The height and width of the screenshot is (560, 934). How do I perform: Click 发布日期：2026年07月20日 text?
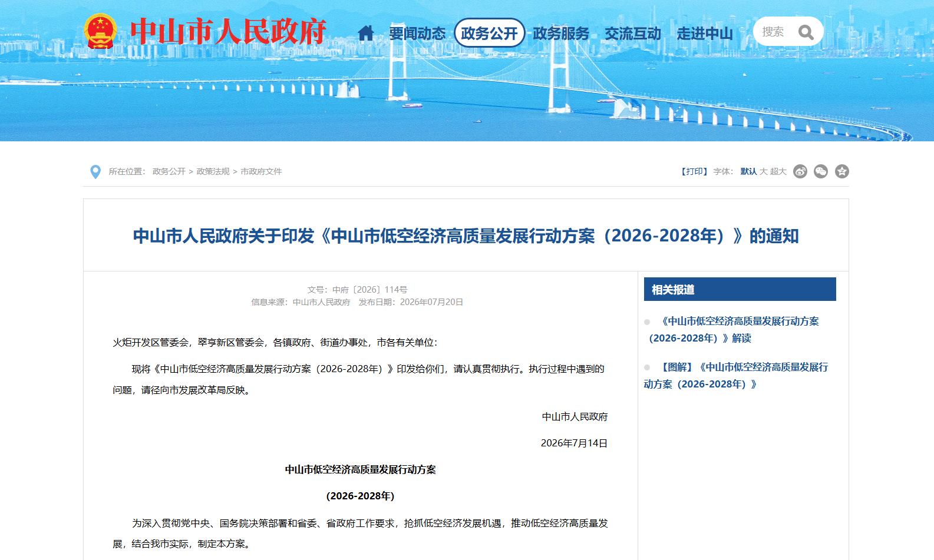coord(411,302)
